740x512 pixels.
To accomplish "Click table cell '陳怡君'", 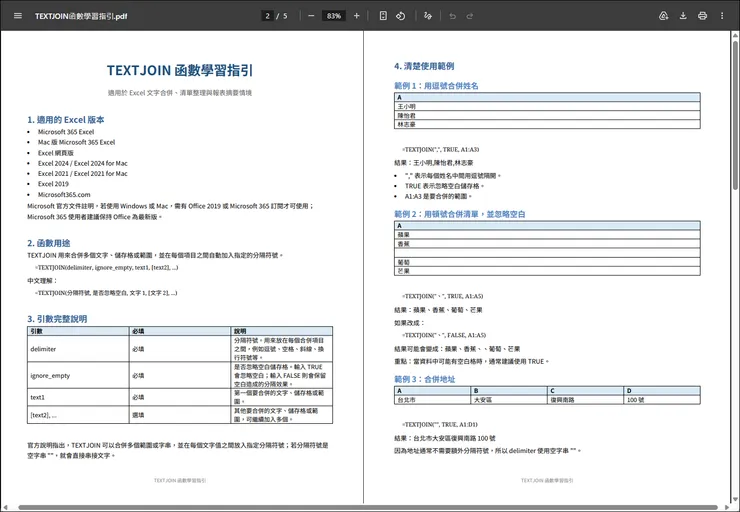I will coord(547,115).
